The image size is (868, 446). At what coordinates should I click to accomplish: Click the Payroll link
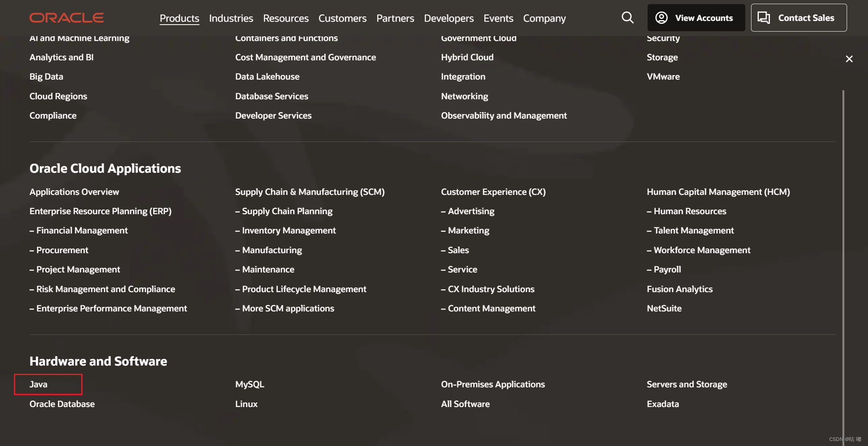pos(664,270)
